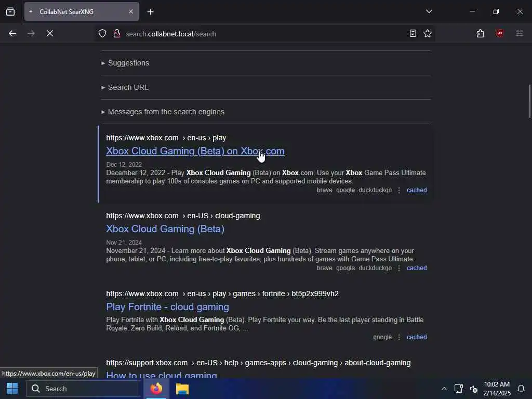Screen dimensions: 532x399
Task: Click the greyed forward arrow
Action: (31, 33)
